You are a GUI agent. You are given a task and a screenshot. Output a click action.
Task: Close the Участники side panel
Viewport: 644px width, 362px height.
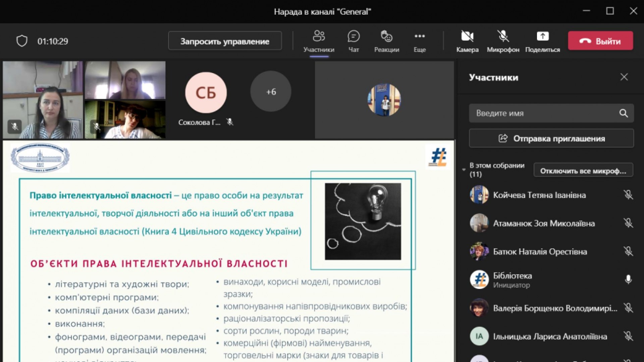[x=624, y=77]
